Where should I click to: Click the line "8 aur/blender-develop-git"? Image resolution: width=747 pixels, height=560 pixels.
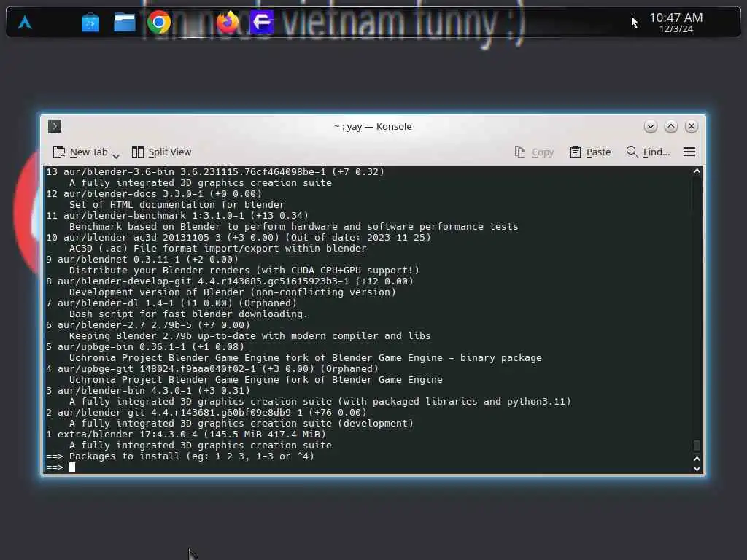point(230,281)
